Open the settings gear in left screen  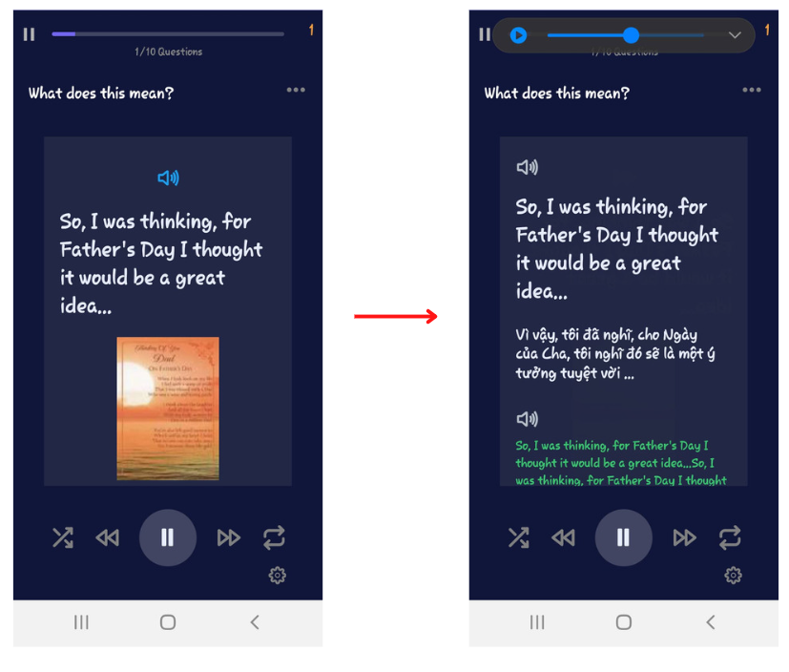[278, 575]
